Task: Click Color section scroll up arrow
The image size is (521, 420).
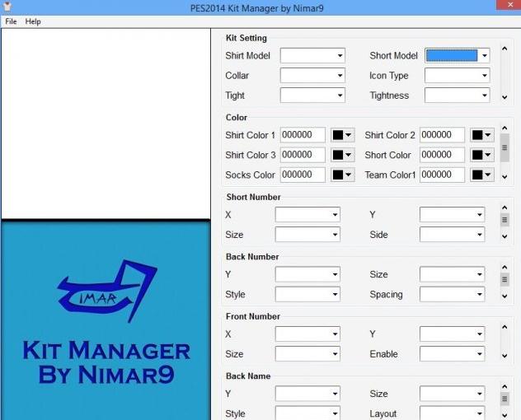Action: point(505,128)
